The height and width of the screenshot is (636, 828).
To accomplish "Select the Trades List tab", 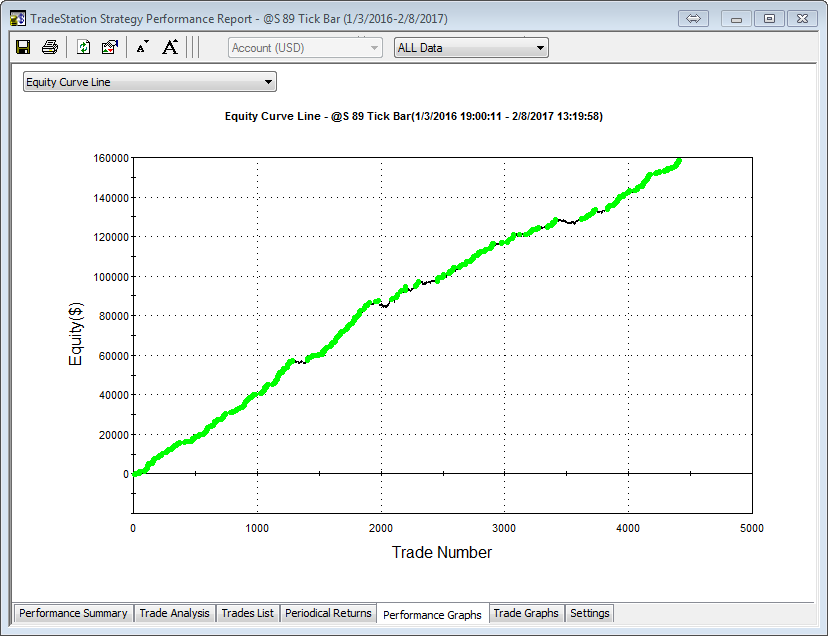I will (247, 613).
